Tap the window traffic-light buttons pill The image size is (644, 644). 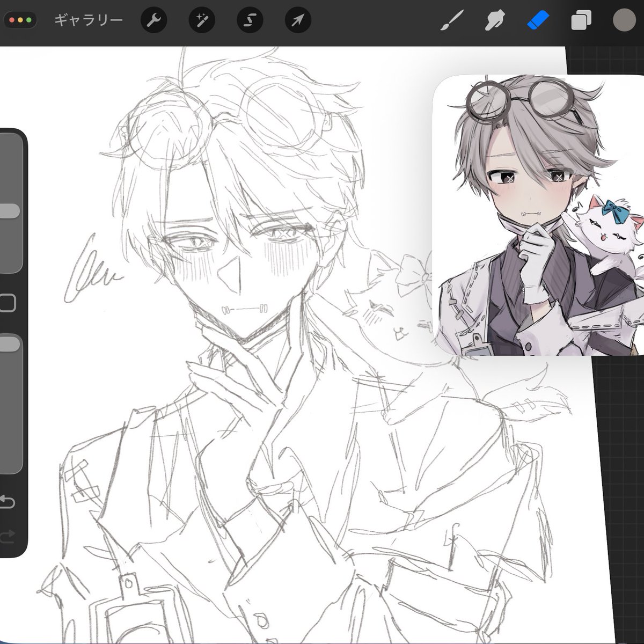(x=21, y=20)
